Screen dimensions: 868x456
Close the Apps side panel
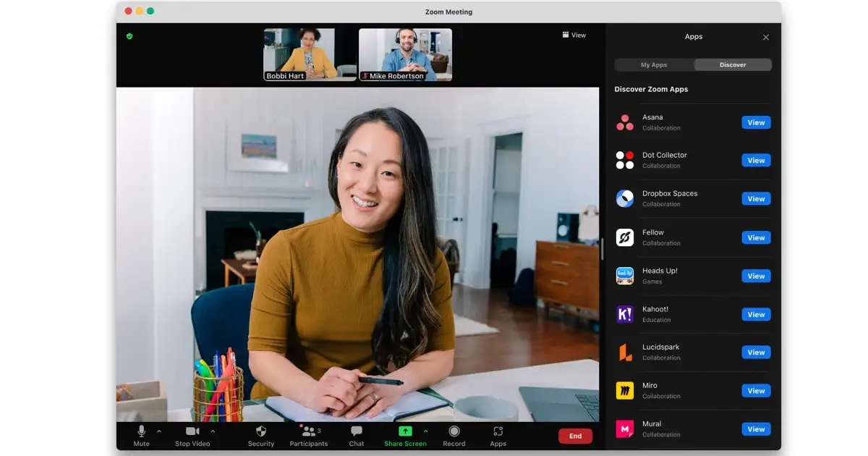(766, 37)
